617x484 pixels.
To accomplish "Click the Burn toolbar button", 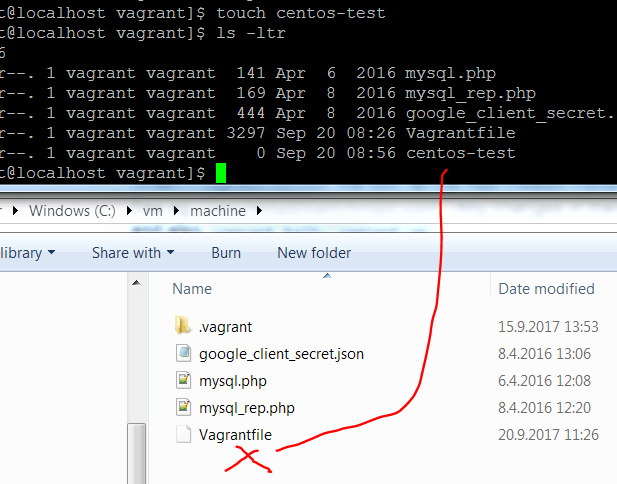I will point(226,253).
